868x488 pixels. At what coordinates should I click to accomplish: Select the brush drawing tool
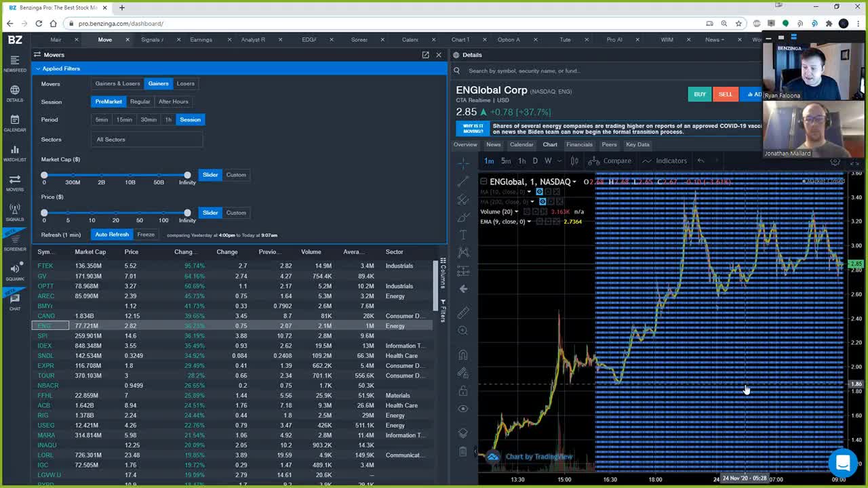click(463, 218)
